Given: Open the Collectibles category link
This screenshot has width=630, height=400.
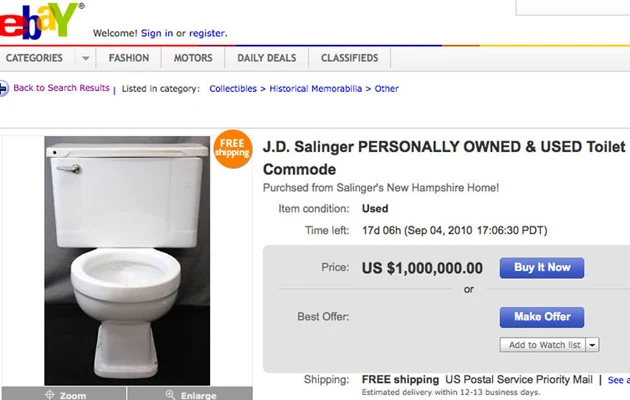Looking at the screenshot, I should pos(233,89).
